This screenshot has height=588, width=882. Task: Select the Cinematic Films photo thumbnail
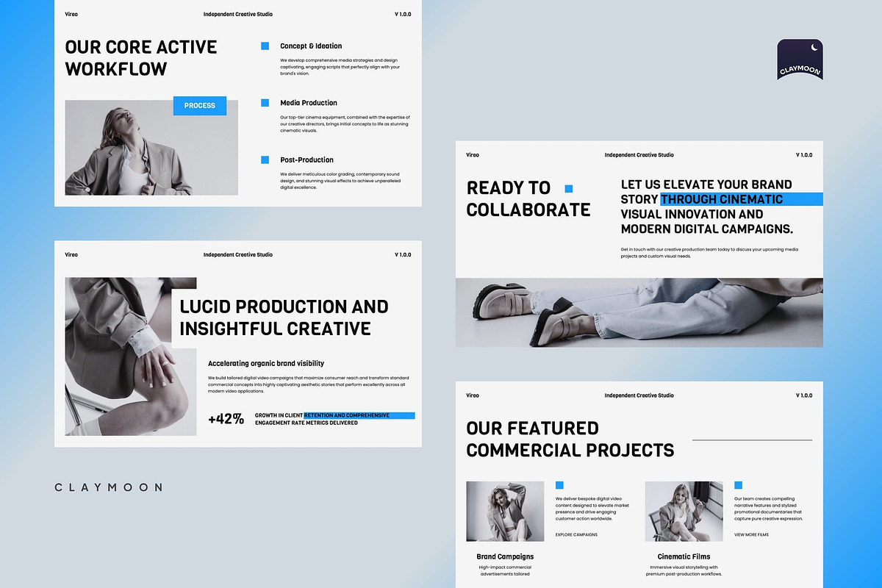click(x=684, y=512)
